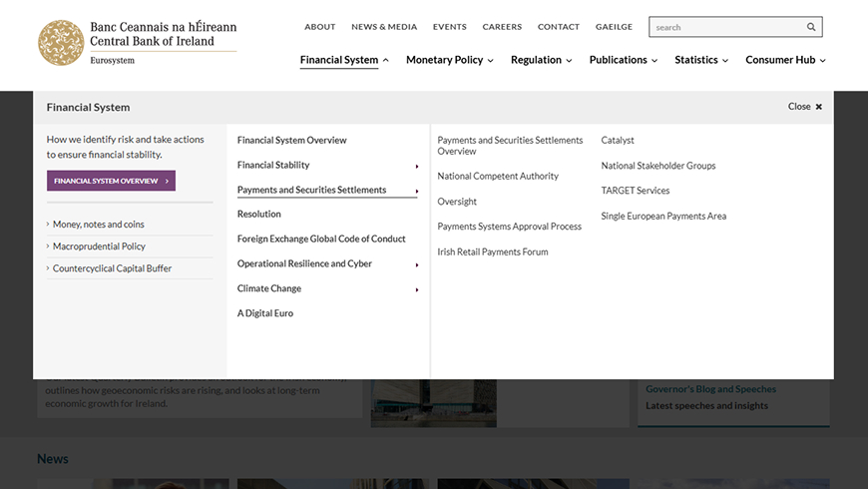The image size is (868, 489).
Task: Go to Events page
Action: click(450, 27)
